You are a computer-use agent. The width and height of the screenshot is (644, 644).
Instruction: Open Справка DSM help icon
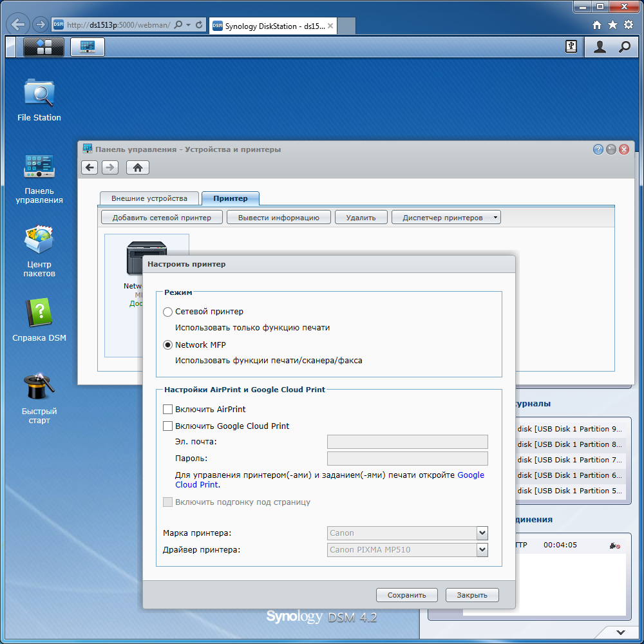(x=39, y=320)
